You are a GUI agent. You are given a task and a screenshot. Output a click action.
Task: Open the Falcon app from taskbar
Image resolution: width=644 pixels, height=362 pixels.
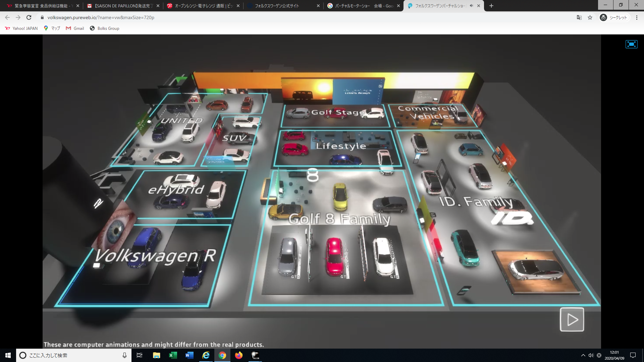point(255,355)
